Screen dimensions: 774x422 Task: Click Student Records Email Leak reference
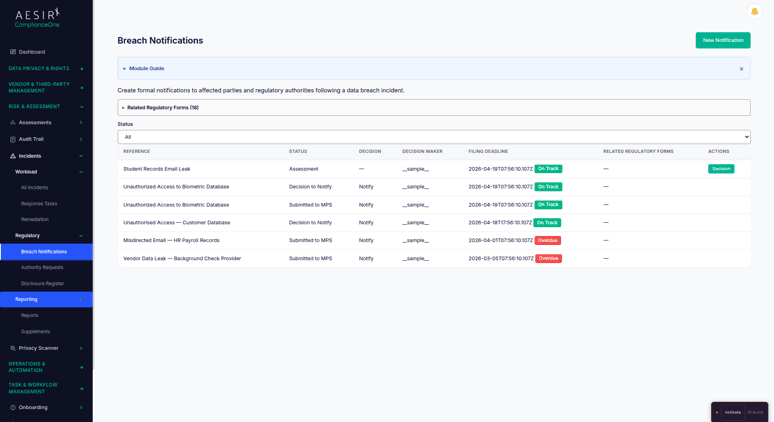[156, 169]
